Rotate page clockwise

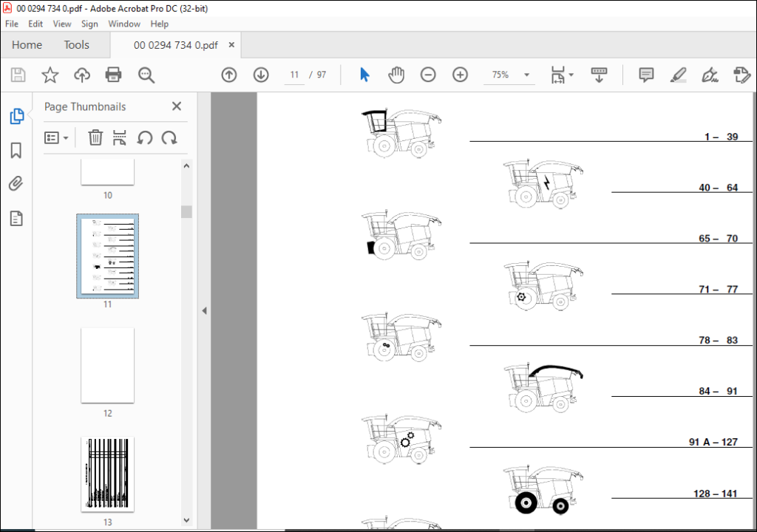pos(169,137)
